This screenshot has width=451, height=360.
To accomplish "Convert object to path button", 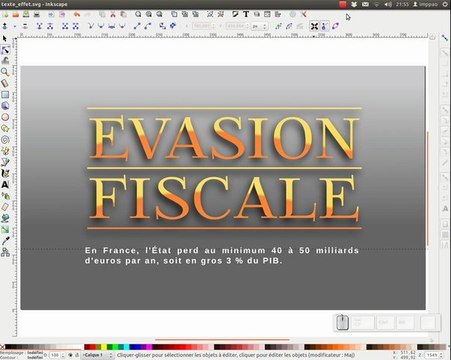I will [162, 26].
